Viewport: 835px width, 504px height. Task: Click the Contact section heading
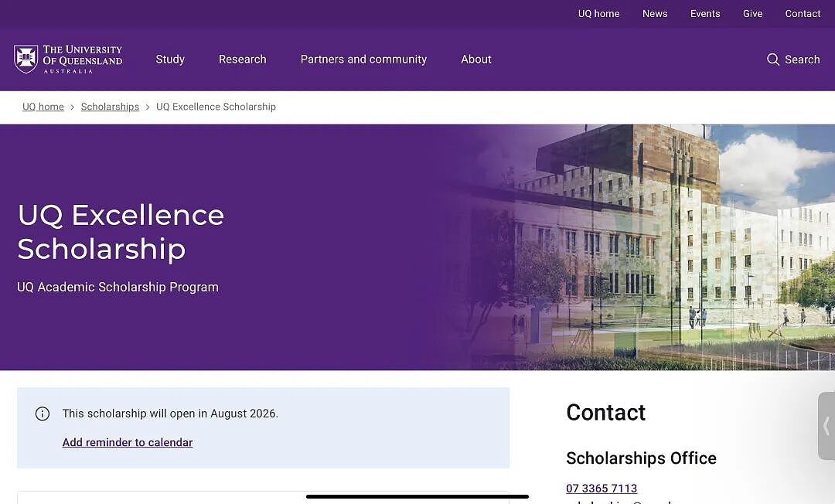[x=605, y=413]
